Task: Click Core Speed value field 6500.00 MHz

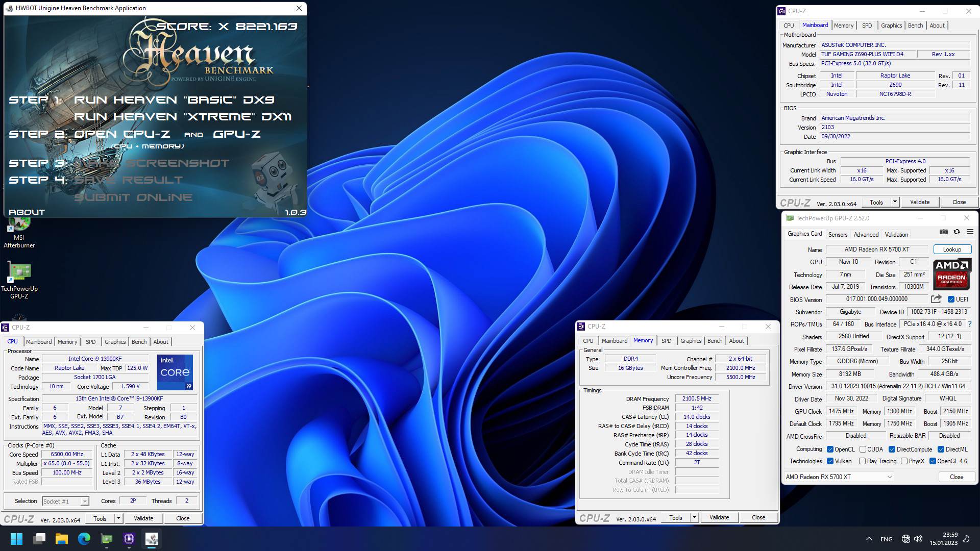Action: pos(67,455)
